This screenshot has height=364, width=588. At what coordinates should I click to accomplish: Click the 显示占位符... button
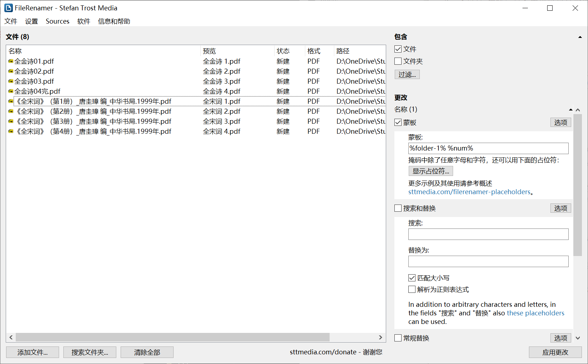(431, 171)
